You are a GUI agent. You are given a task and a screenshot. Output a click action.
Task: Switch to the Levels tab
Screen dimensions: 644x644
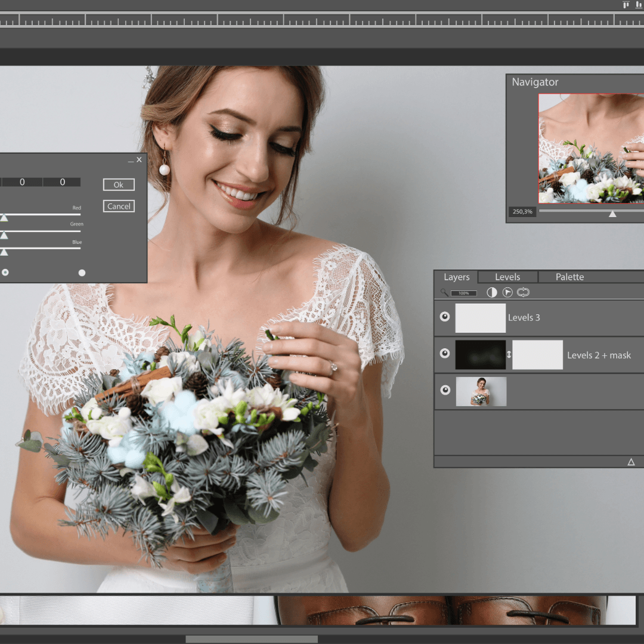pos(507,277)
